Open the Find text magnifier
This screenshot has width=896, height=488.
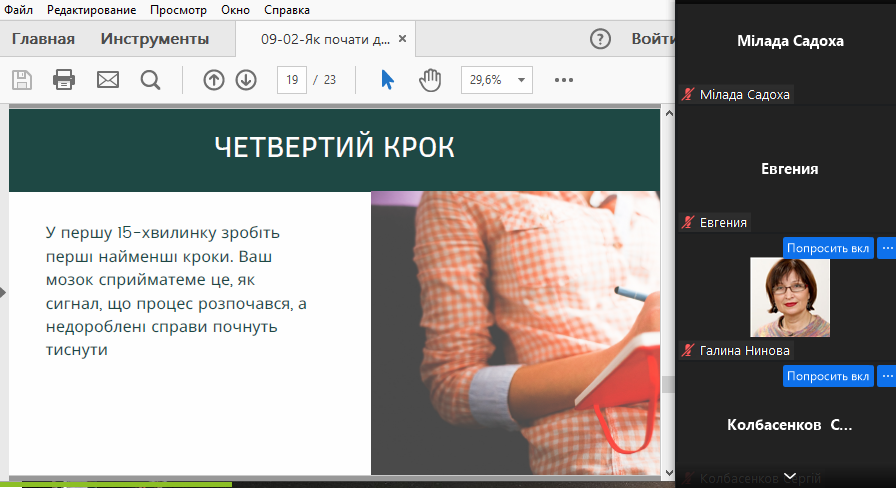click(x=150, y=80)
